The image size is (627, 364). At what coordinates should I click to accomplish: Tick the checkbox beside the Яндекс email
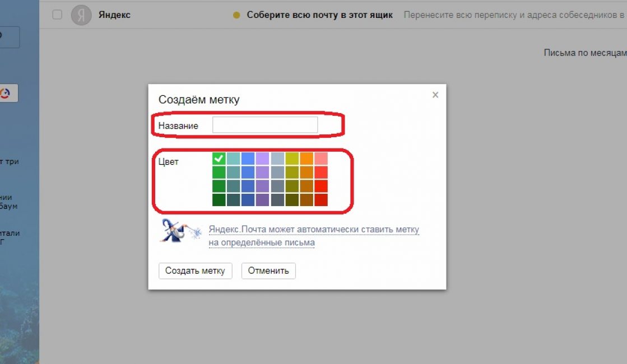point(57,15)
